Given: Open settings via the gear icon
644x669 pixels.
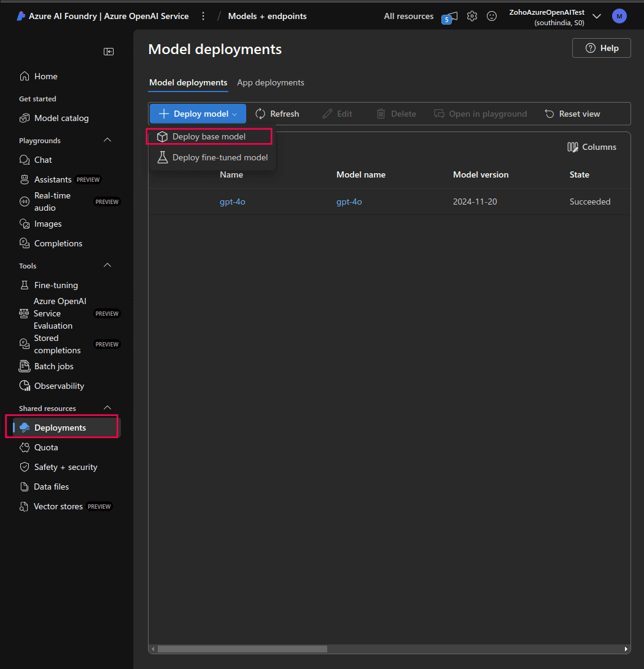Looking at the screenshot, I should click(x=471, y=16).
